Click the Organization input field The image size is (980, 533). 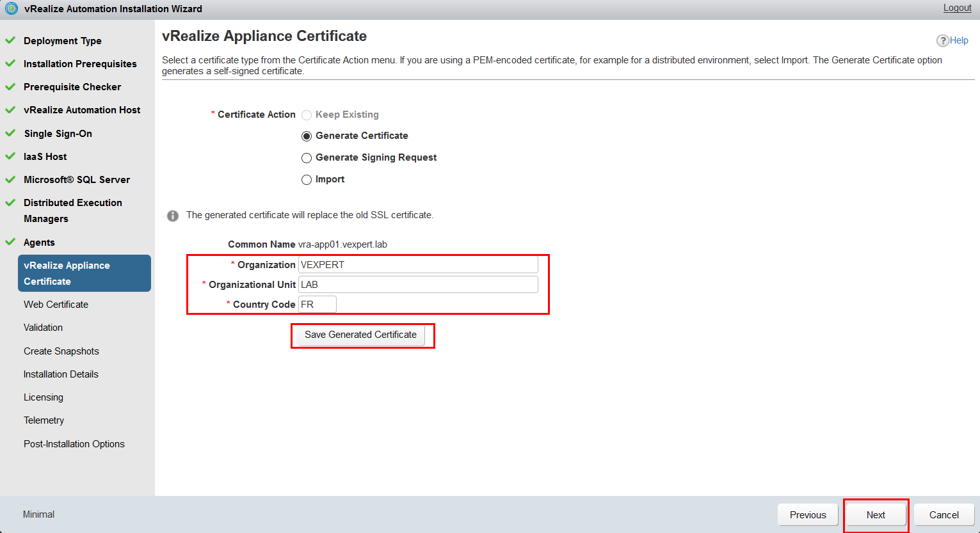point(418,265)
